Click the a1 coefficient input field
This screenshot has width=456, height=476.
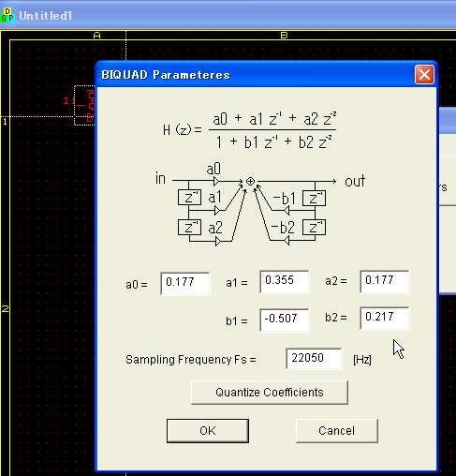coord(285,282)
